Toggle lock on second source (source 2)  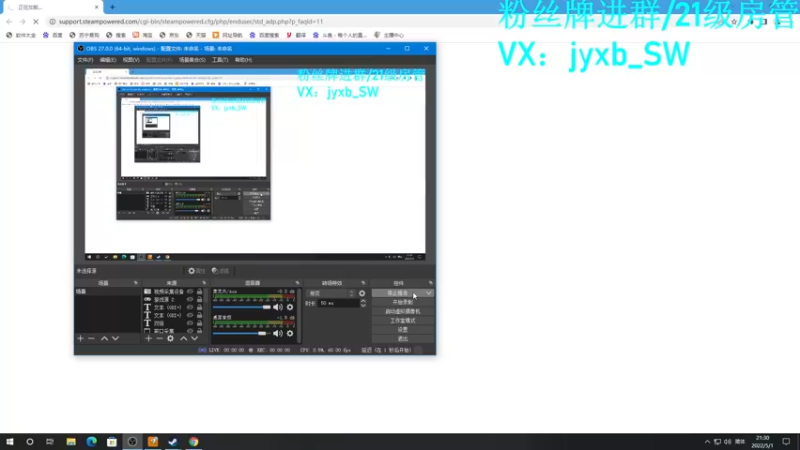click(x=199, y=299)
